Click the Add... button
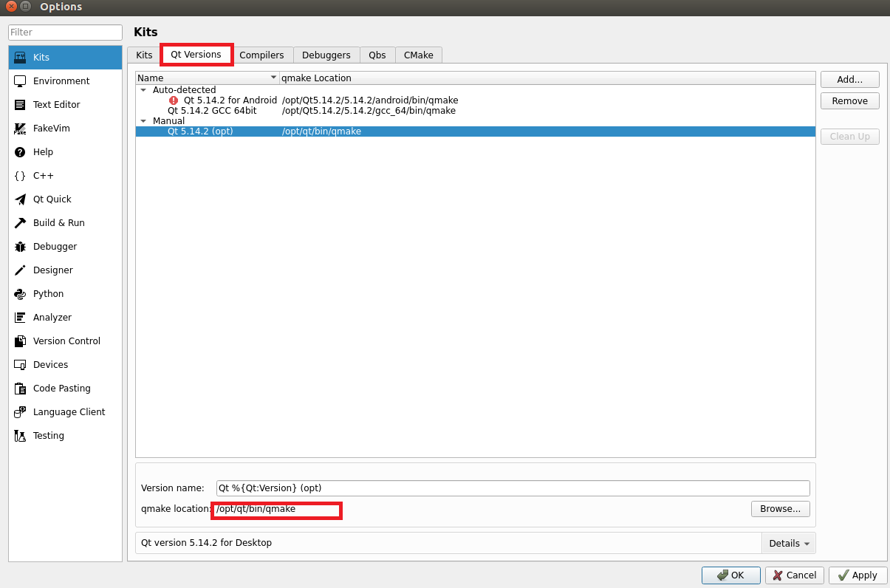The image size is (890, 588). click(x=850, y=79)
